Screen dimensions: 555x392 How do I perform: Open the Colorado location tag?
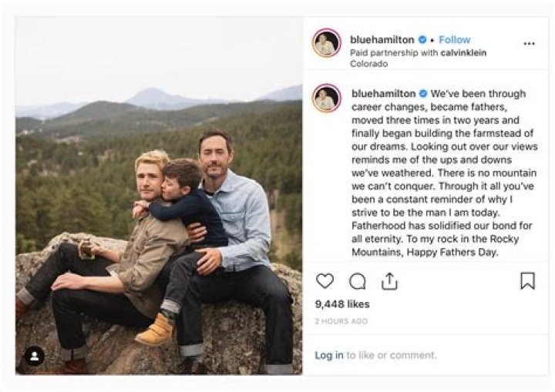click(x=368, y=64)
